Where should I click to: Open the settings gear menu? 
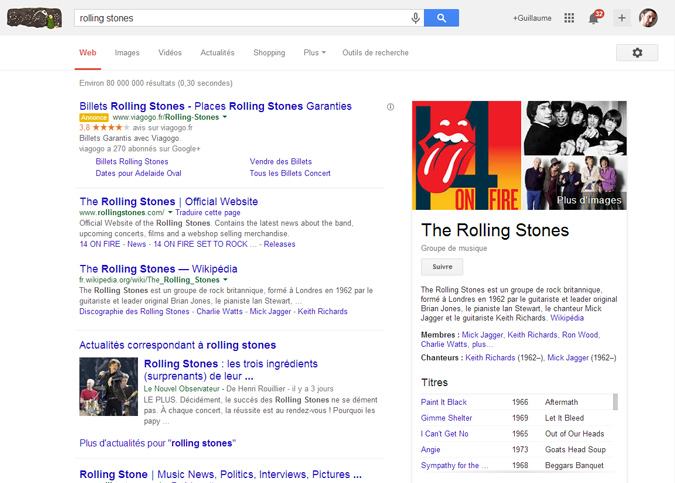[637, 53]
